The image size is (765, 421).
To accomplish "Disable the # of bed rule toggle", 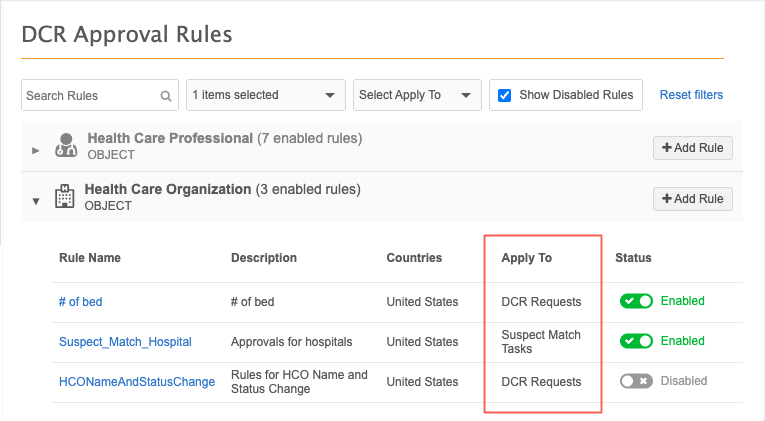I will click(x=636, y=301).
